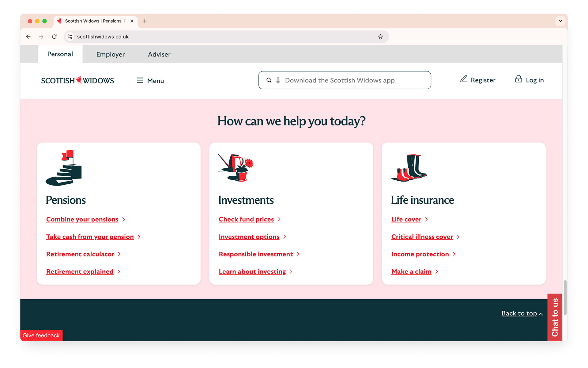Open the Combine your pensions link
Viewport: 588px width, 368px height.
[x=82, y=220]
